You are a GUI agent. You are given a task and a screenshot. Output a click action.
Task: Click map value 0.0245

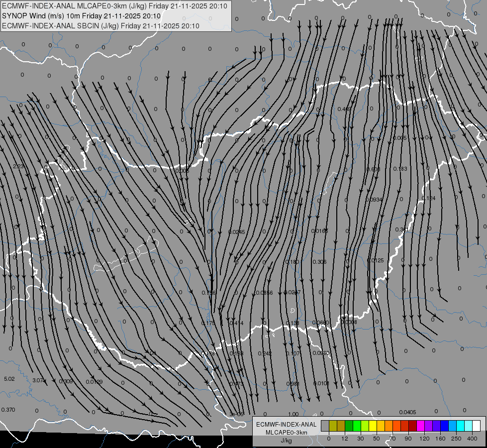point(237,232)
